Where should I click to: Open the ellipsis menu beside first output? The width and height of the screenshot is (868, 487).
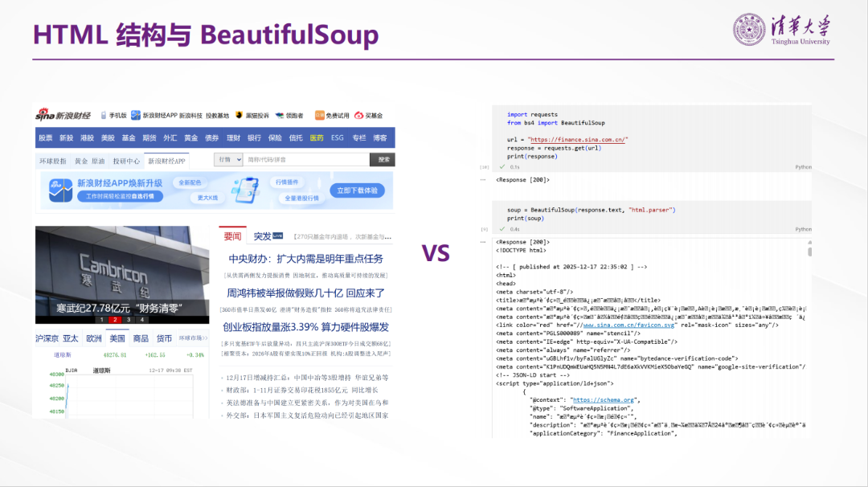(483, 180)
